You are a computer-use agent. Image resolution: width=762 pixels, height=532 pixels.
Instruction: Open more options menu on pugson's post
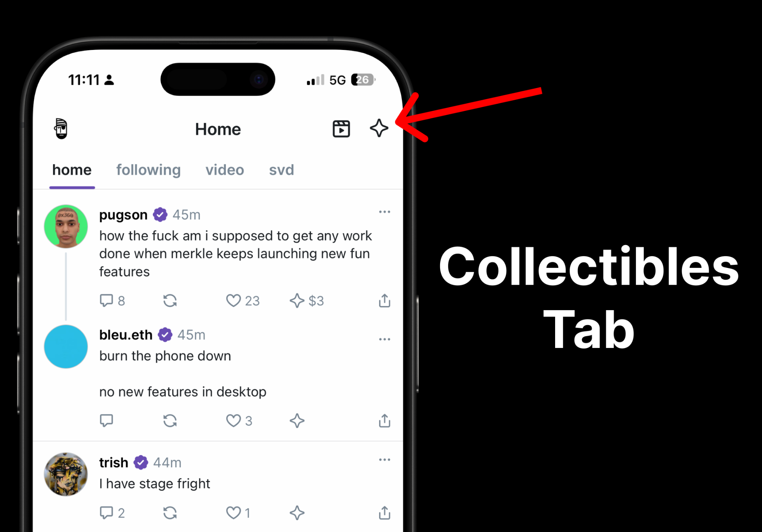(x=384, y=212)
